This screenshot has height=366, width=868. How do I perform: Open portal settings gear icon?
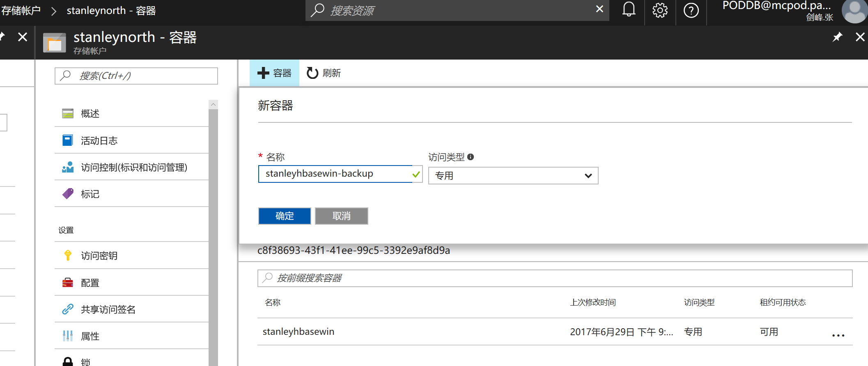click(x=660, y=10)
